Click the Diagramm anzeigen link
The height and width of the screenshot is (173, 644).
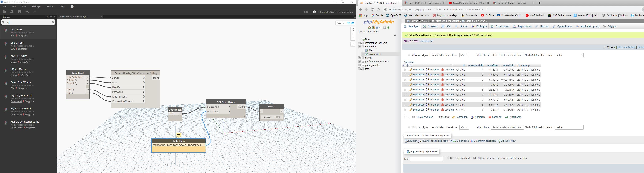click(483, 141)
